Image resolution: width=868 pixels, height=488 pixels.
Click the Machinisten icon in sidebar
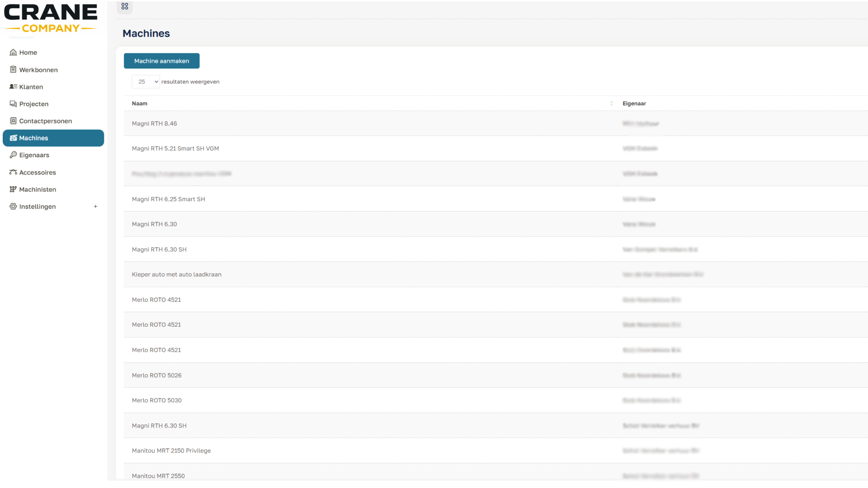pos(13,189)
